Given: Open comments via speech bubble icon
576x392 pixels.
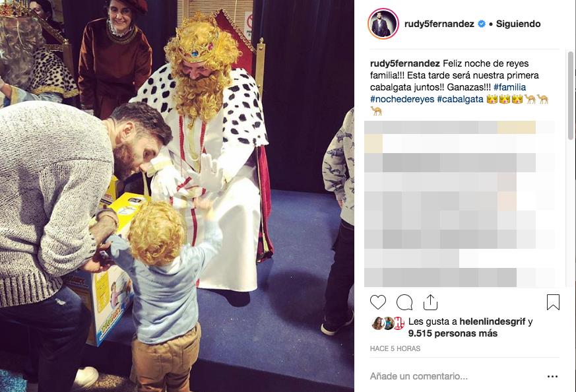Looking at the screenshot, I should click(404, 302).
